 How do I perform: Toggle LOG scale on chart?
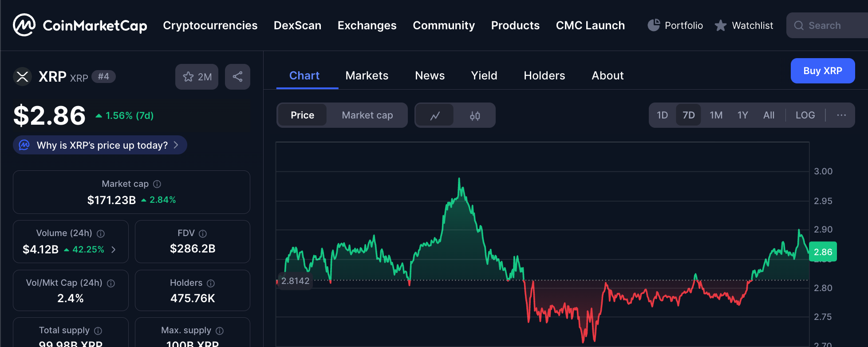[805, 115]
